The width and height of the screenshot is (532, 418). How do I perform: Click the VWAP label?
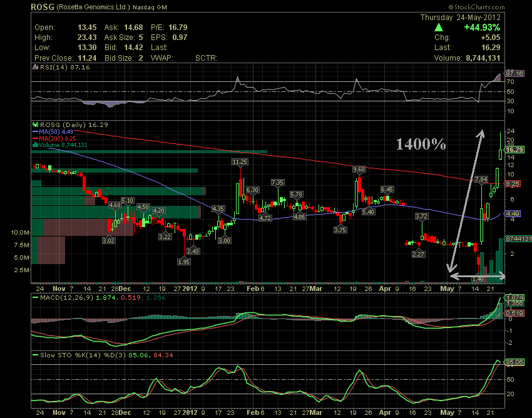coord(162,58)
